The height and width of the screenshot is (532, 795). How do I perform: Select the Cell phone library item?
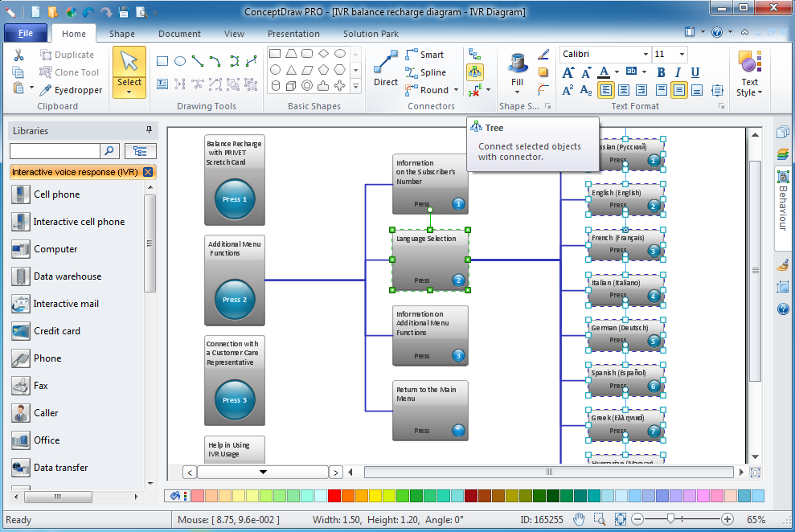(46, 194)
